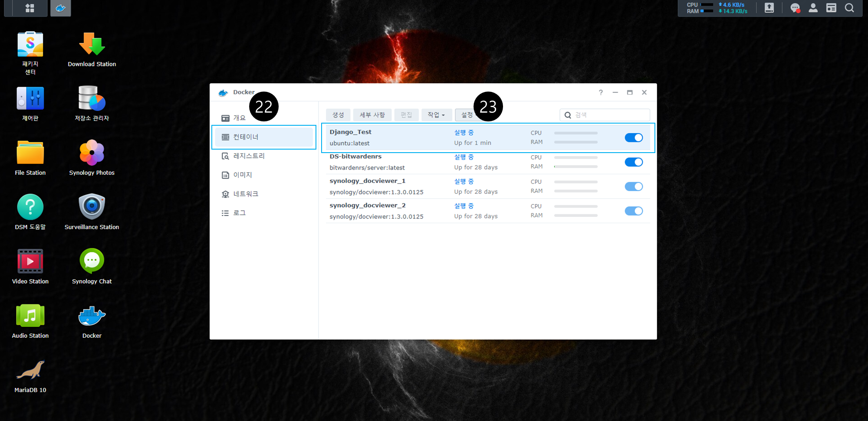Select the synology_docviewer_1 container name
The height and width of the screenshot is (421, 868).
click(x=367, y=181)
